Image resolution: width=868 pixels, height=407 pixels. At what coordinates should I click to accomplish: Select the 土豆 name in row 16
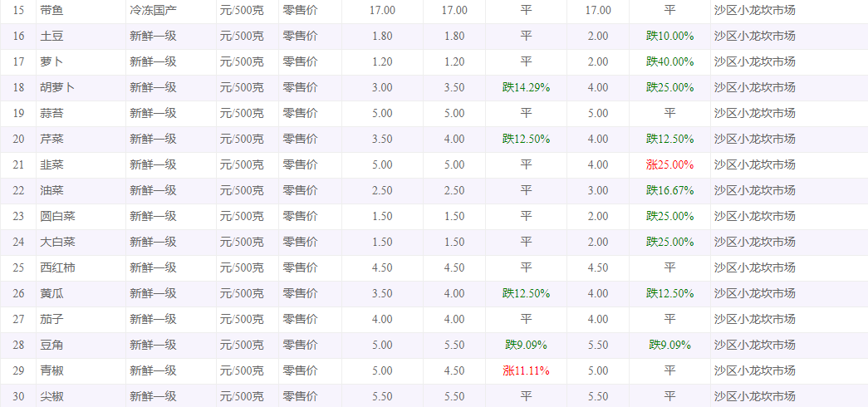pos(51,37)
